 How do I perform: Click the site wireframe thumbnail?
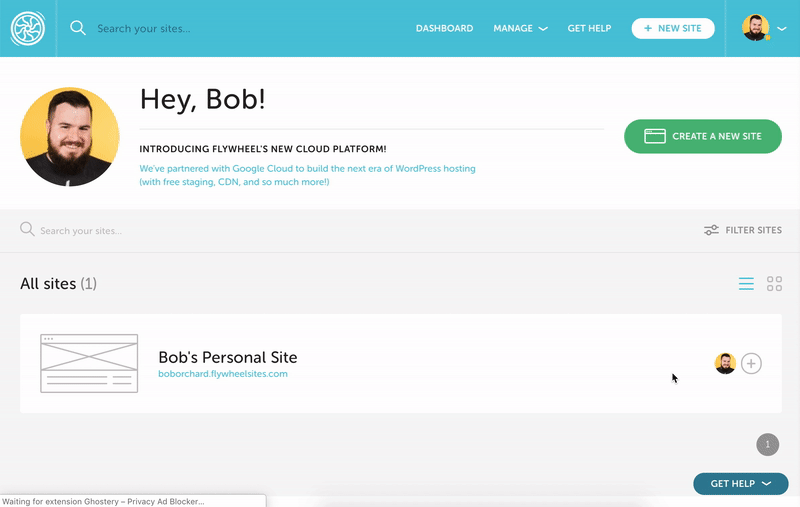tap(89, 363)
